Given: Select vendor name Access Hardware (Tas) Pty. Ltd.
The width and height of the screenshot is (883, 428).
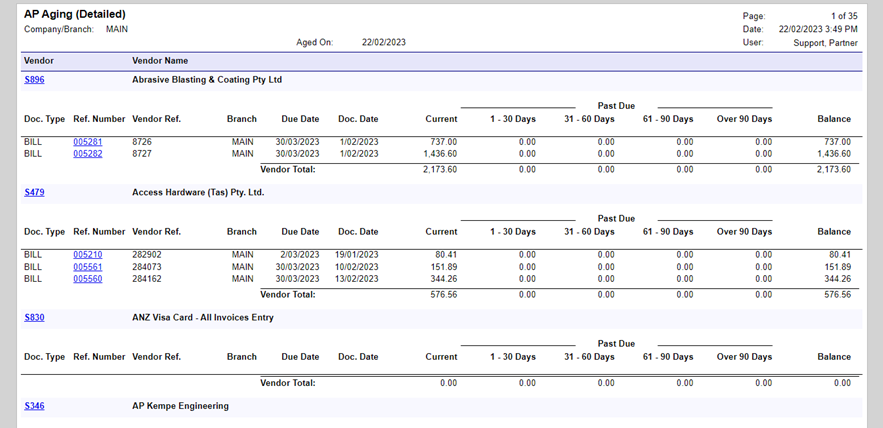Looking at the screenshot, I should [x=198, y=193].
